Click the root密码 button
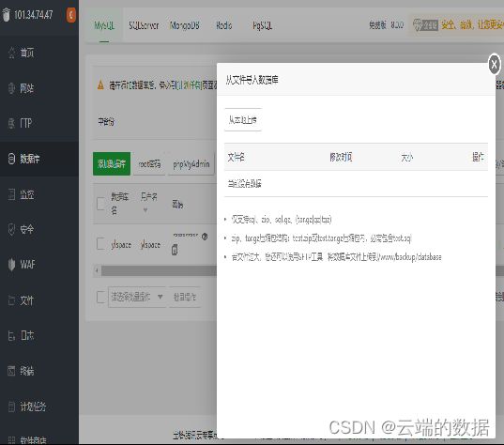The height and width of the screenshot is (445, 504). (149, 164)
